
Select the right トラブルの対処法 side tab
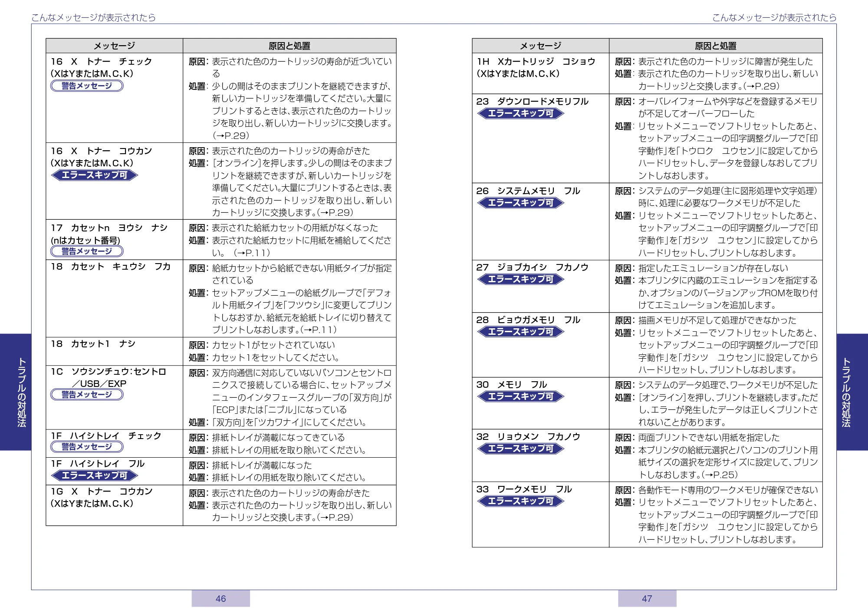pyautogui.click(x=852, y=392)
